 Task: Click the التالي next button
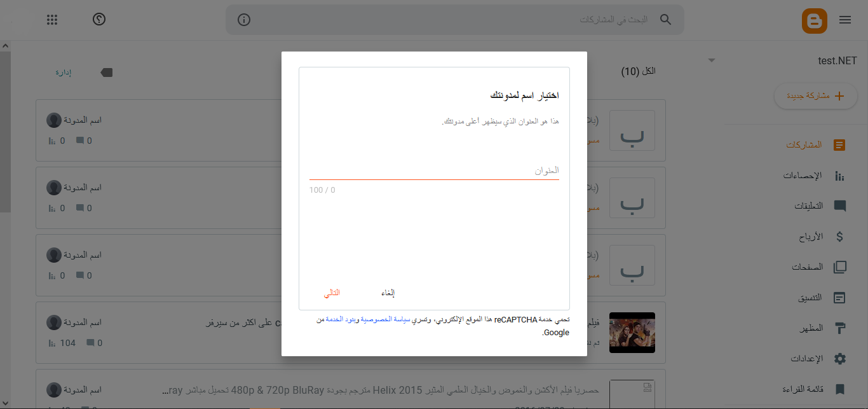332,293
